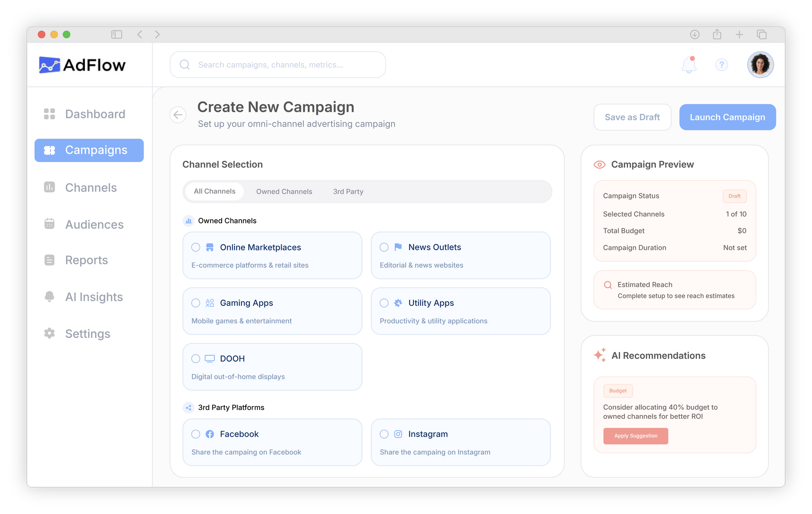Click the search campaigns field
Image resolution: width=812 pixels, height=514 pixels.
point(277,64)
